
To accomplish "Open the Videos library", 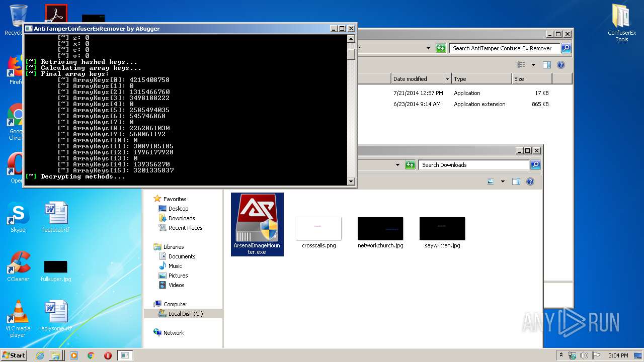I will 176,285.
